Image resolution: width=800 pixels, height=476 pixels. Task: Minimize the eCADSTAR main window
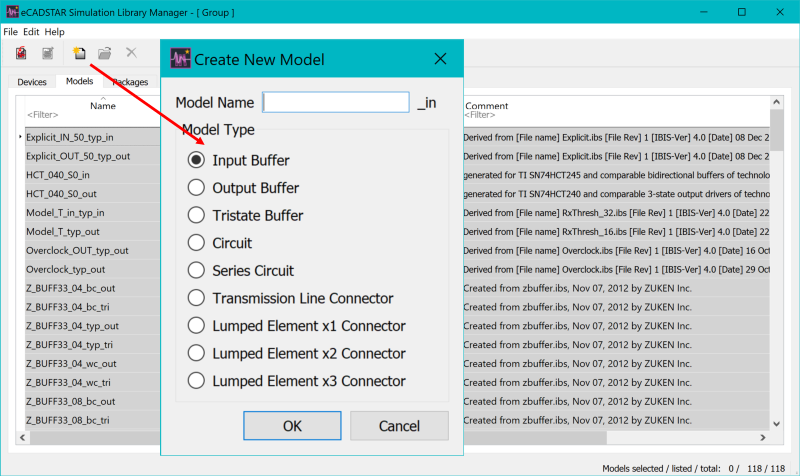click(x=704, y=12)
